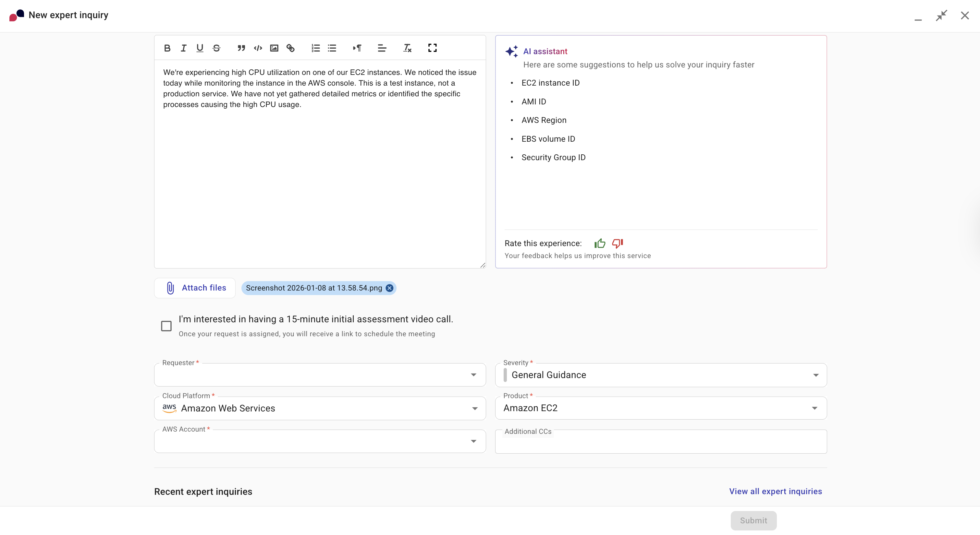The height and width of the screenshot is (535, 980).
Task: Open the AWS Account dropdown
Action: (320, 441)
